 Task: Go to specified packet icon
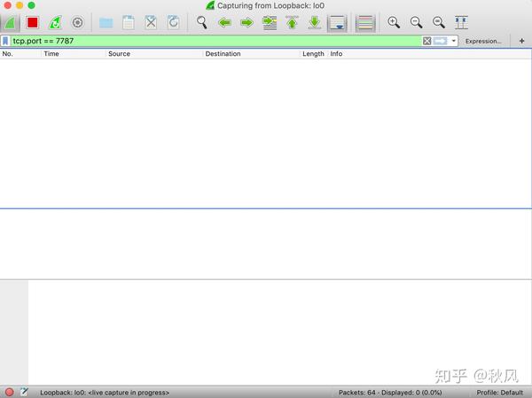click(x=270, y=23)
